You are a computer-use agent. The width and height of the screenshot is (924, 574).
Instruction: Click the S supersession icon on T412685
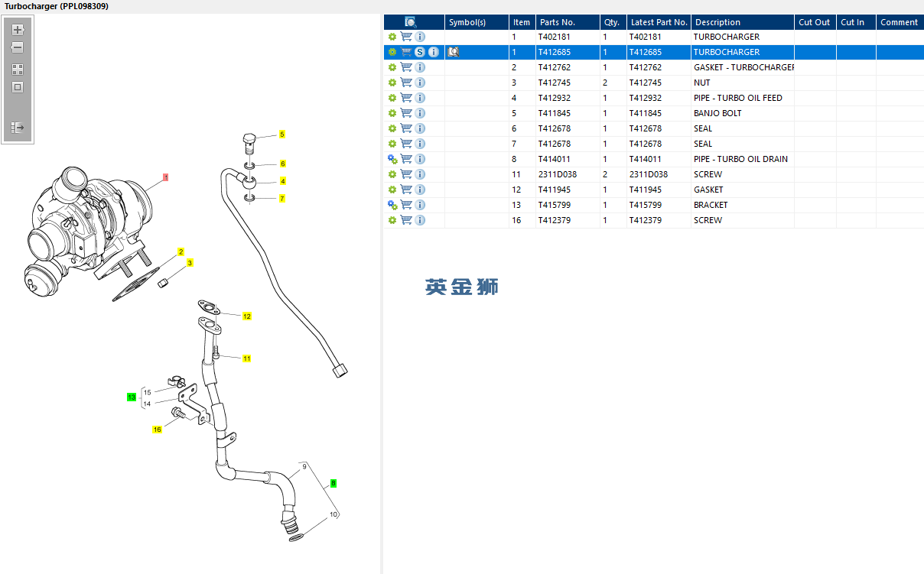[420, 52]
